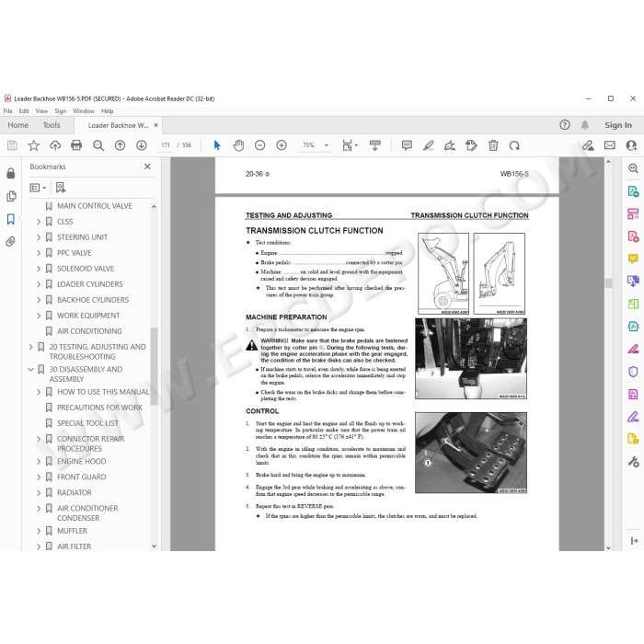Click the page number input field

click(x=166, y=145)
